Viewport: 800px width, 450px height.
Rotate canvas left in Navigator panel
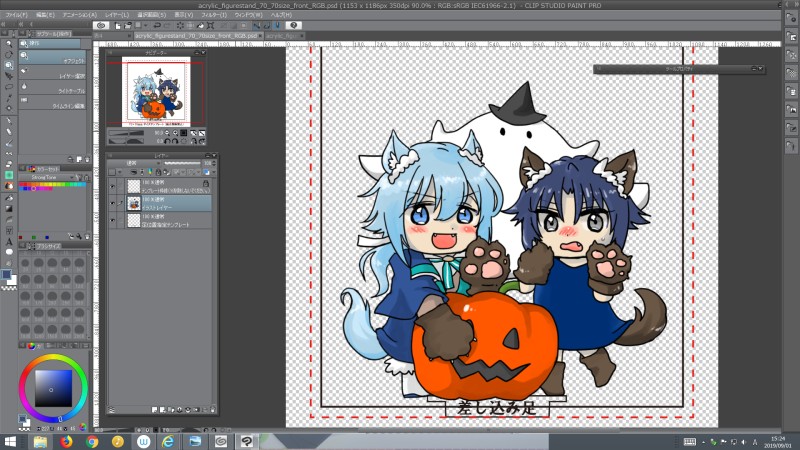coord(167,141)
